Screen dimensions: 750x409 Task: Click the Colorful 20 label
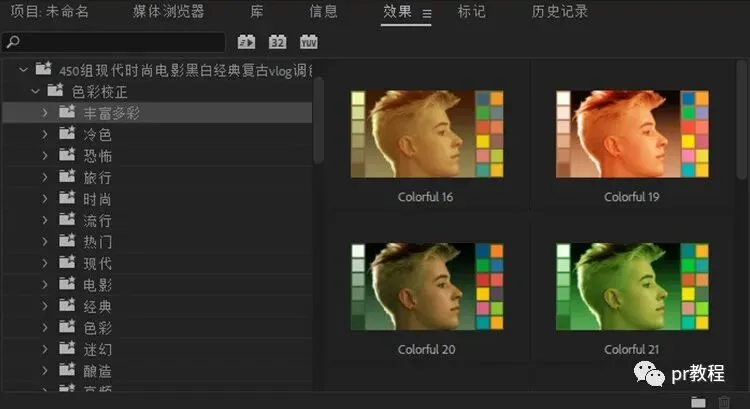tap(426, 350)
